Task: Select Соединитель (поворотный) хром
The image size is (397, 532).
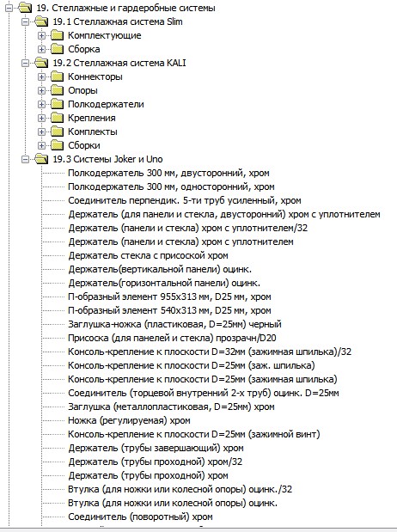Action: point(140,517)
